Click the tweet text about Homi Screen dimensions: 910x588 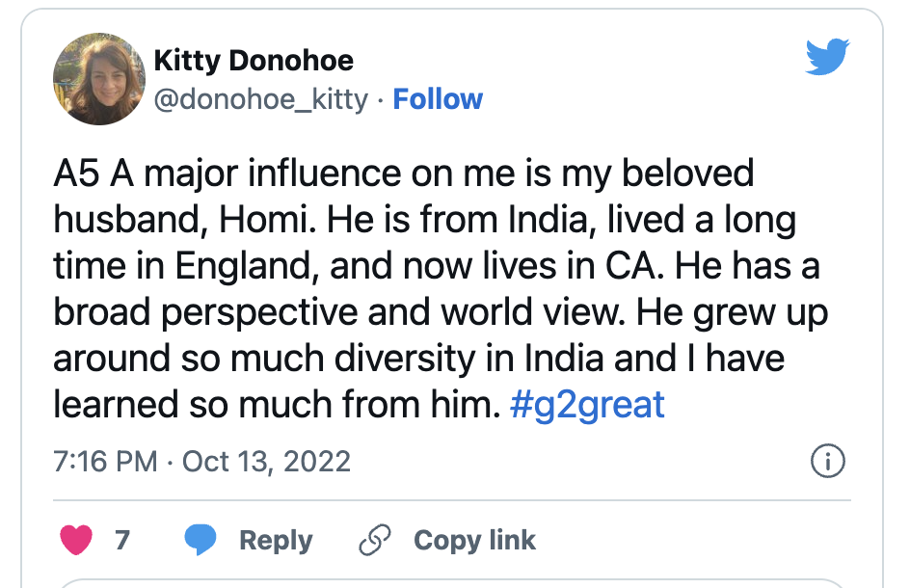(441, 289)
